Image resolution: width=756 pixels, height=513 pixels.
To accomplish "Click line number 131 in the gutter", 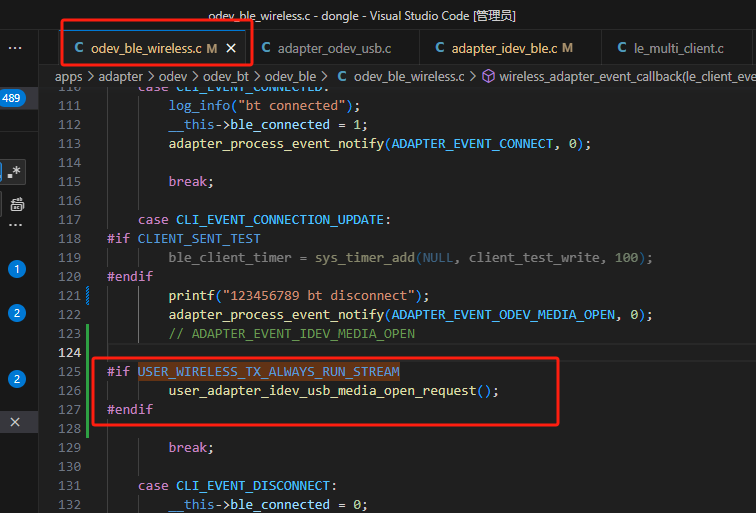I will point(69,486).
